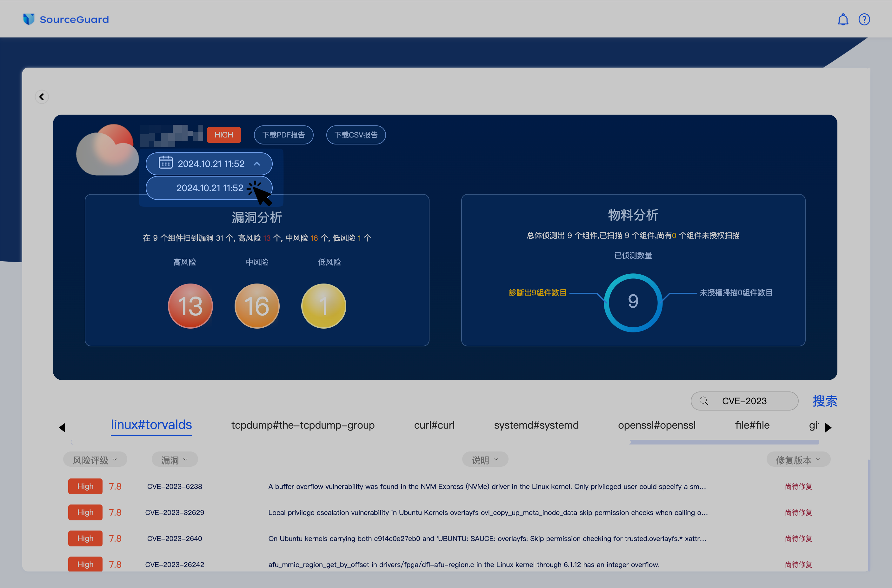The width and height of the screenshot is (892, 588).
Task: Open the 说明 filter dropdown
Action: (x=485, y=459)
